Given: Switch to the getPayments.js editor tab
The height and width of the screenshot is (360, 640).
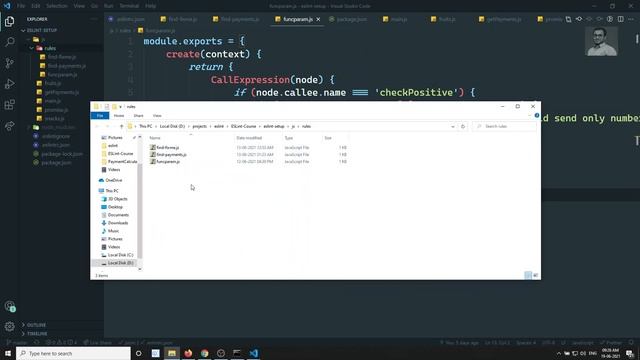Looking at the screenshot, I should click(x=500, y=19).
